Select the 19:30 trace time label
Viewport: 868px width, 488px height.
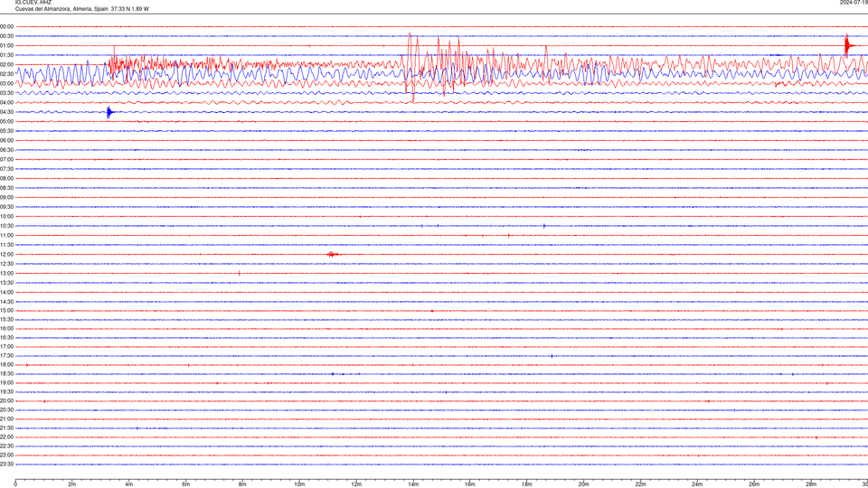pyautogui.click(x=6, y=391)
